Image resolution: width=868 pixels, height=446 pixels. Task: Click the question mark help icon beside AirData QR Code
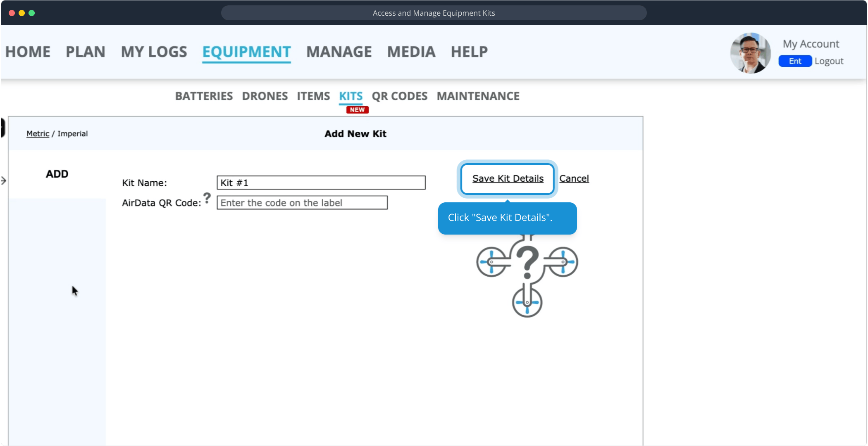click(x=207, y=198)
